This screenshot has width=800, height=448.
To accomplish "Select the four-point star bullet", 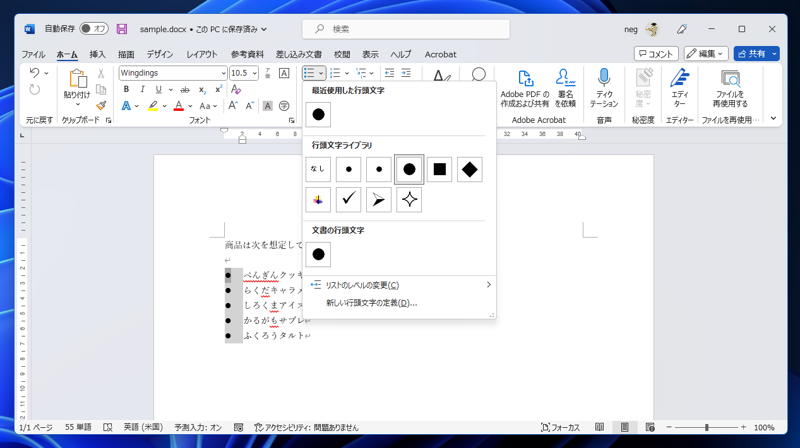I will click(x=409, y=200).
